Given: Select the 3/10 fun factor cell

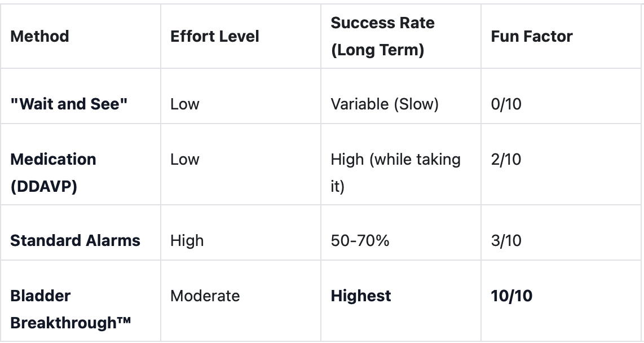Looking at the screenshot, I should (506, 240).
